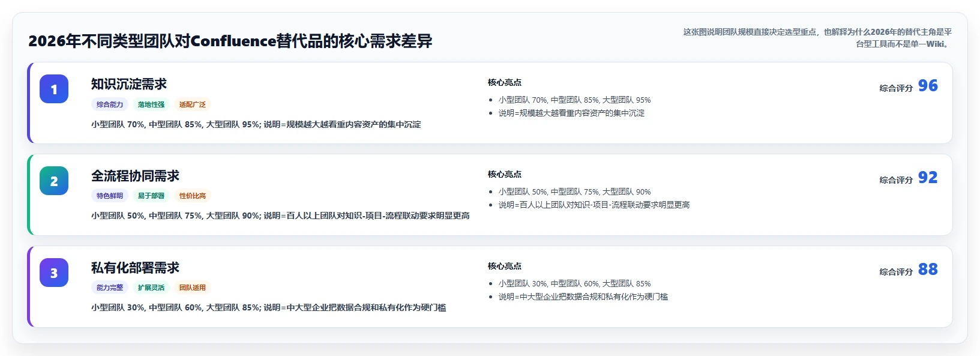This screenshot has height=356, width=980.
Task: Click the number 2 rank badge
Action: (x=54, y=181)
